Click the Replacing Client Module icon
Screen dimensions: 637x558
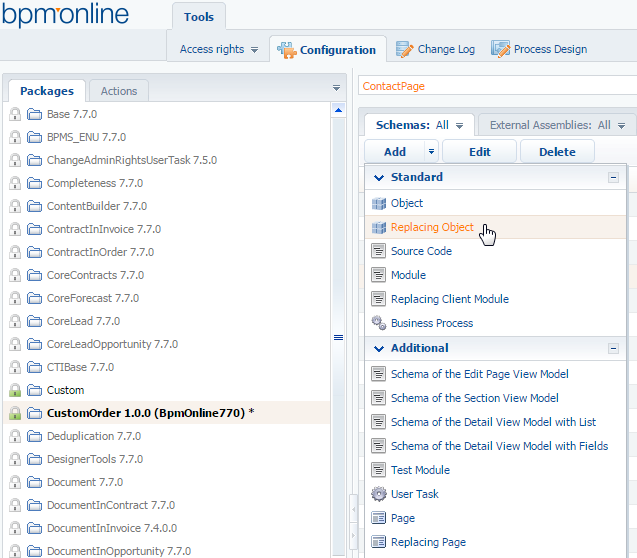click(379, 299)
